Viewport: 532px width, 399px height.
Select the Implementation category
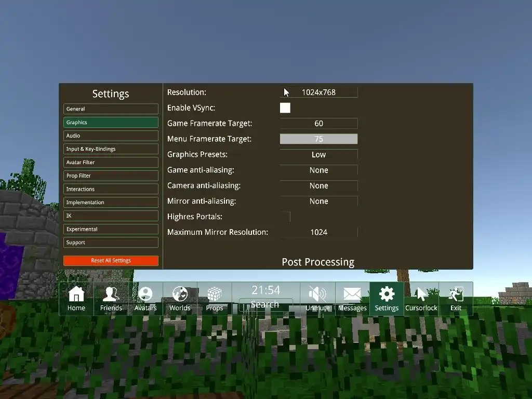coord(111,203)
